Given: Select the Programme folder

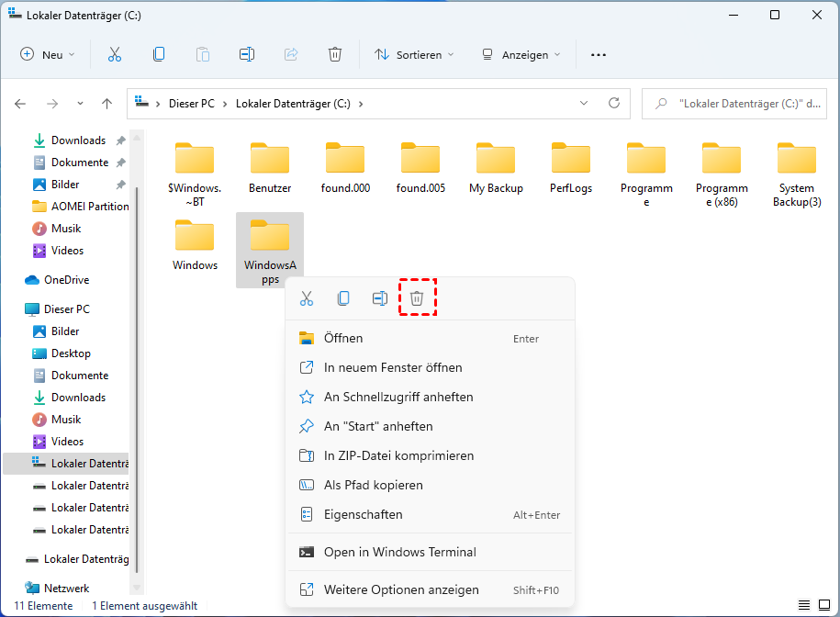Looking at the screenshot, I should [646, 174].
